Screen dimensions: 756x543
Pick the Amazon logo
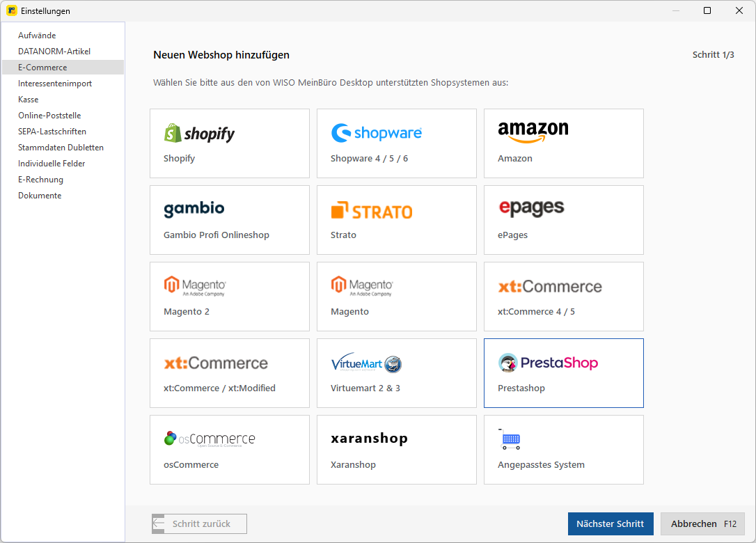(x=533, y=132)
